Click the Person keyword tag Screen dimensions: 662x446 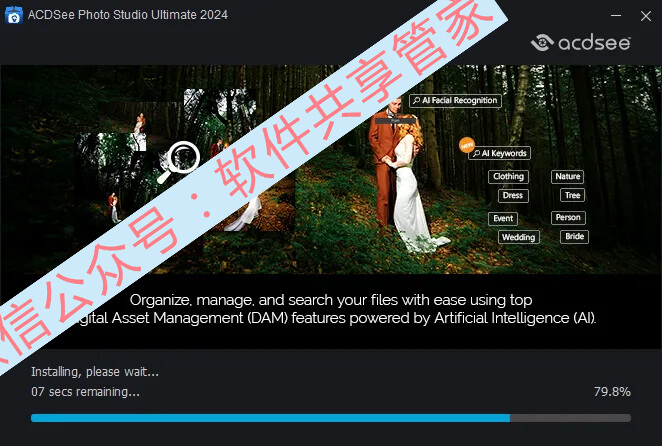pos(568,218)
